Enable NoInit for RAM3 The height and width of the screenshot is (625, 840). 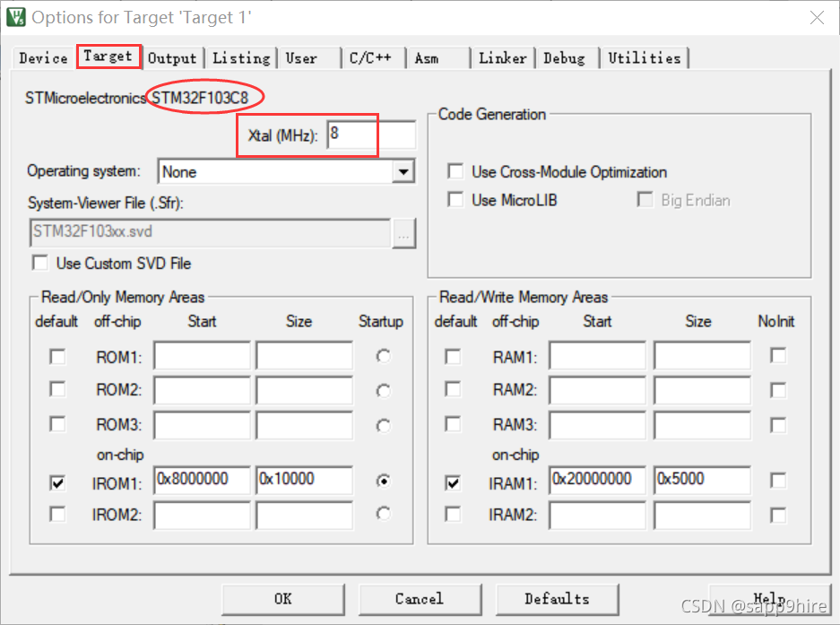tap(778, 425)
